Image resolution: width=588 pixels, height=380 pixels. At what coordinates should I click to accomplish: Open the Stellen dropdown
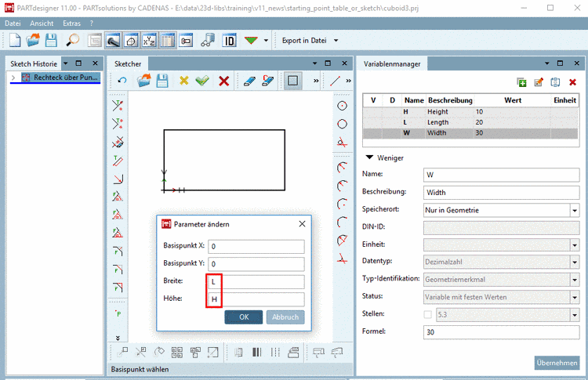[575, 315]
